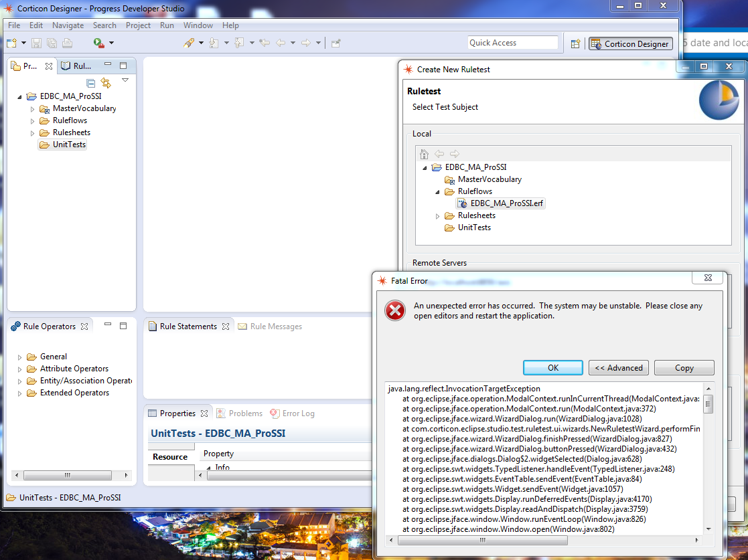This screenshot has height=560, width=748.
Task: Select Resource tab in Properties view
Action: click(x=170, y=456)
